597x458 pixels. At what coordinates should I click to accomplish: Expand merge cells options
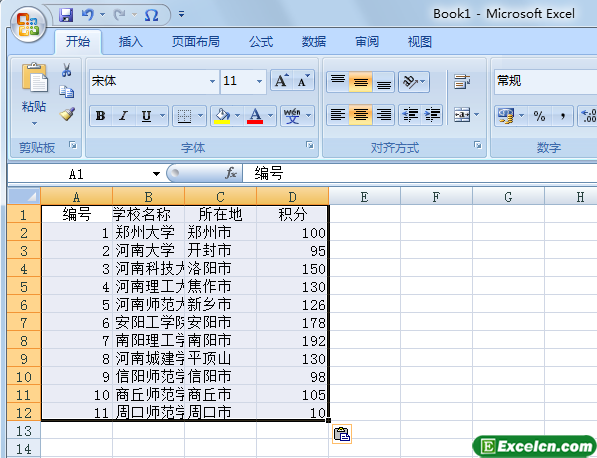477,115
